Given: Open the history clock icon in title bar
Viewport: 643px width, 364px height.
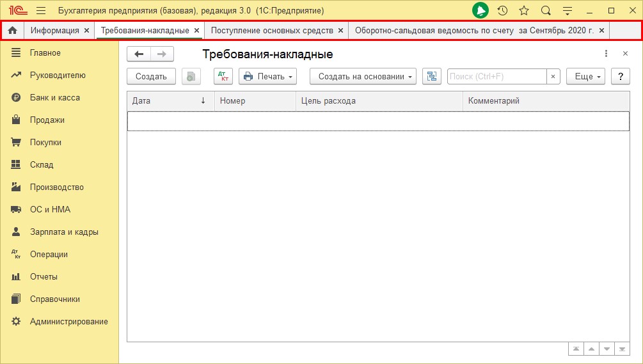Looking at the screenshot, I should click(503, 11).
